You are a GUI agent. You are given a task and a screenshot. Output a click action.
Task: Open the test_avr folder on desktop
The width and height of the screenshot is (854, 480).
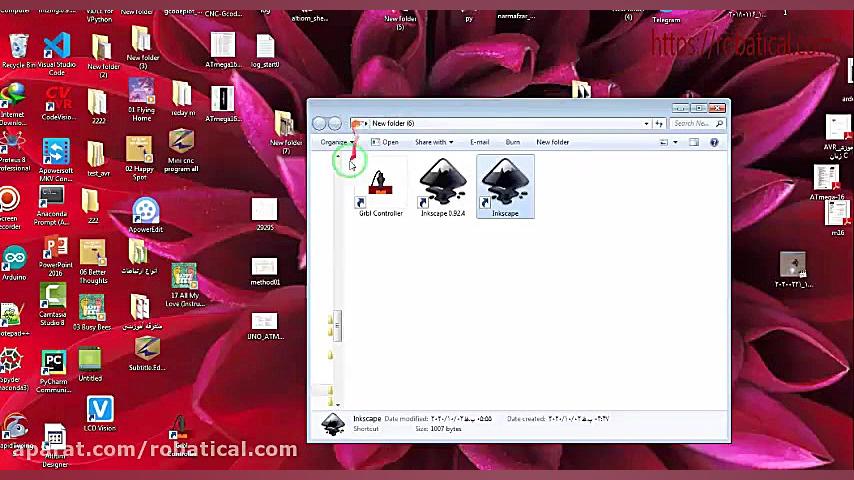click(x=98, y=159)
